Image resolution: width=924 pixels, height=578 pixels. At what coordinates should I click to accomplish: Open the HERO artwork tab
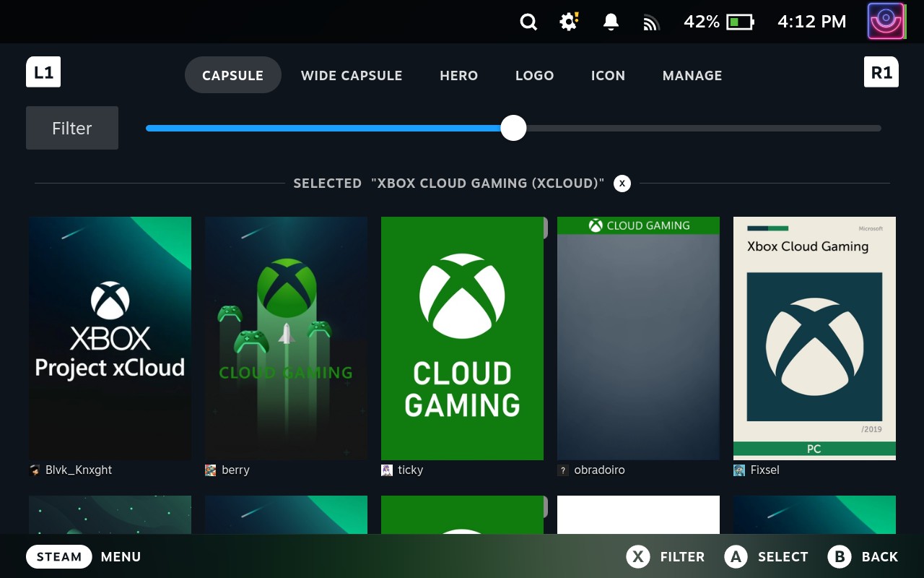[458, 75]
